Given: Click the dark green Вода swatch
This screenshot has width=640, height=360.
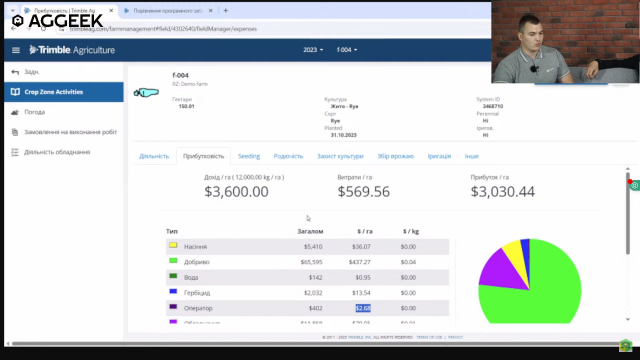Looking at the screenshot, I should [x=173, y=276].
